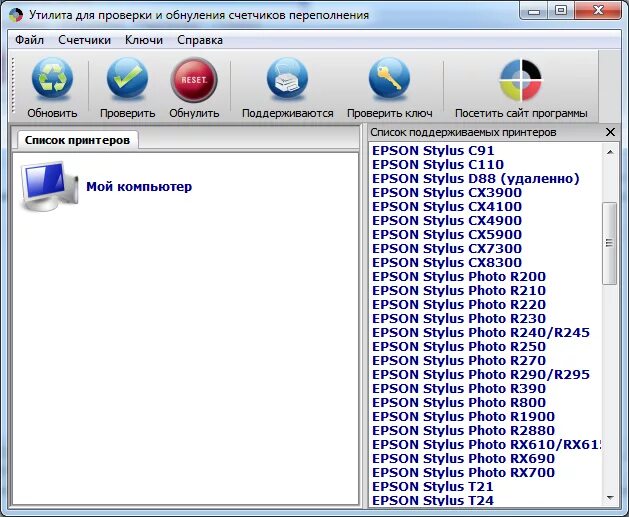The height and width of the screenshot is (517, 629).
Task: Select EPSON Stylus Photo RX700
Action: pos(463,472)
